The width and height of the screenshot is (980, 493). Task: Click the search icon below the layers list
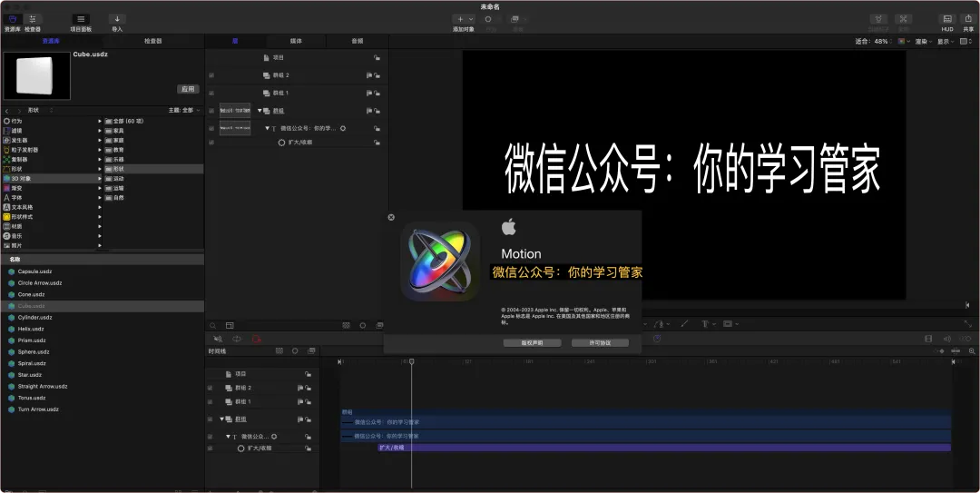(212, 325)
